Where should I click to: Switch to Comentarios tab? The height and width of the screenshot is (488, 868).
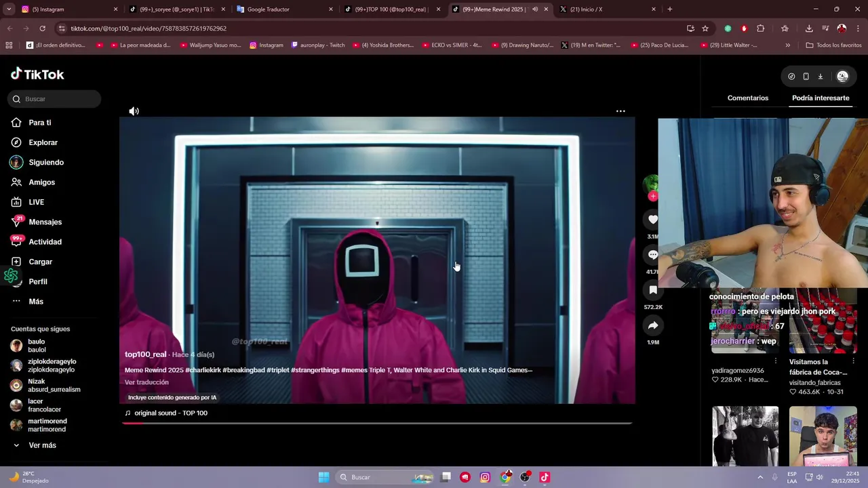tap(747, 98)
